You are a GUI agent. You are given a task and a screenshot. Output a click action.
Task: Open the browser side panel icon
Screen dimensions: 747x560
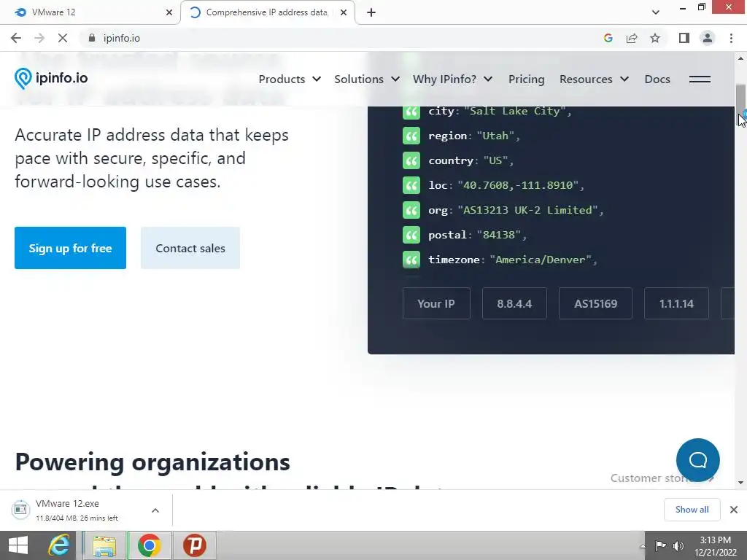tap(684, 38)
